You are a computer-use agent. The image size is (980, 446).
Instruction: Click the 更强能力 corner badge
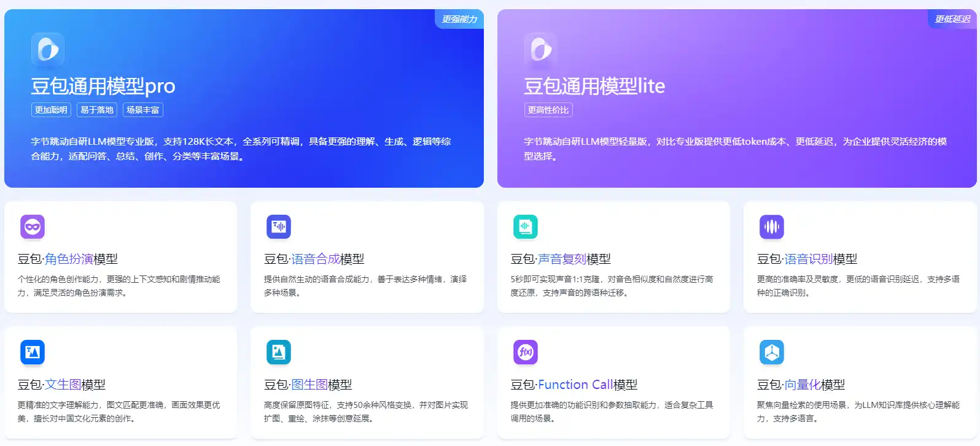(x=459, y=19)
